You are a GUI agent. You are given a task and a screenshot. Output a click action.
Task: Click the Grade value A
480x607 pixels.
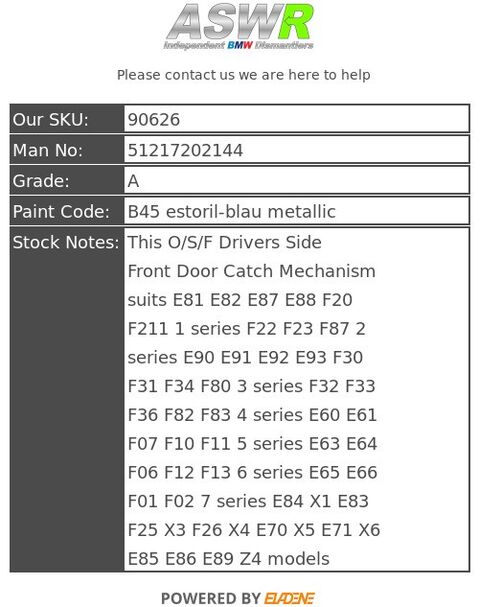click(x=133, y=181)
